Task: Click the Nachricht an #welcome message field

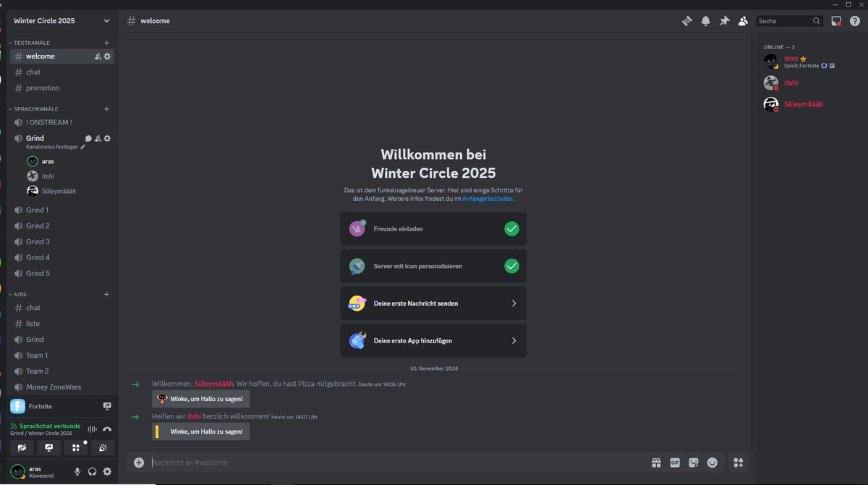Action: tap(398, 463)
